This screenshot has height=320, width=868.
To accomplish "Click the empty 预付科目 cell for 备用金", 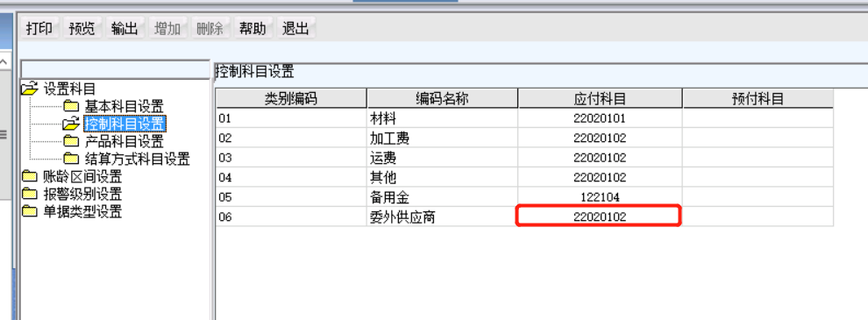I will click(758, 197).
